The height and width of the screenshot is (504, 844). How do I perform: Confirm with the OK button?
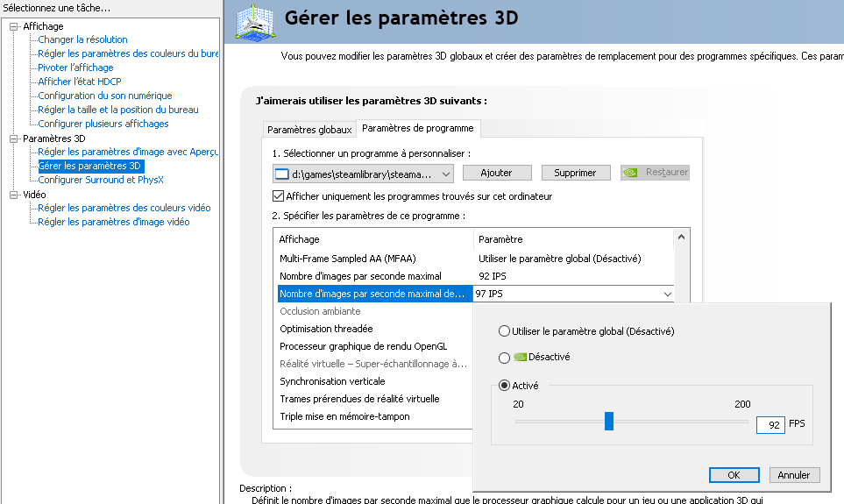point(734,475)
